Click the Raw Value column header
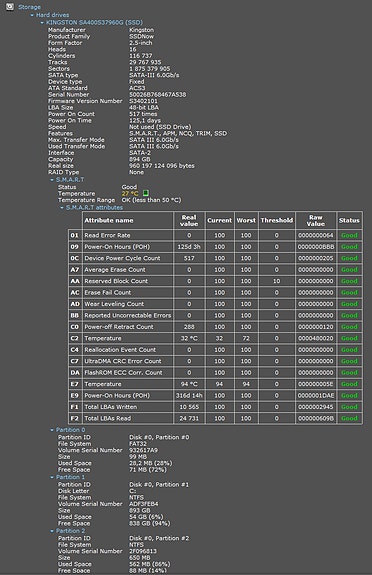Image resolution: width=372 pixels, height=575 pixels. coord(316,220)
